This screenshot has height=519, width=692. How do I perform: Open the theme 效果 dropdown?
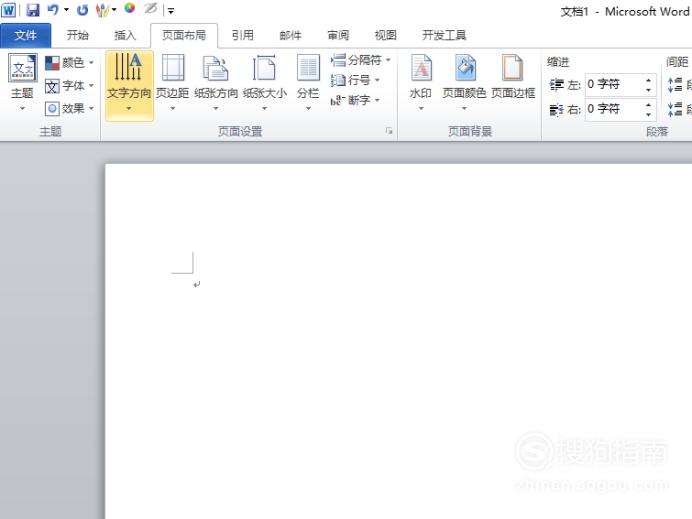69,108
